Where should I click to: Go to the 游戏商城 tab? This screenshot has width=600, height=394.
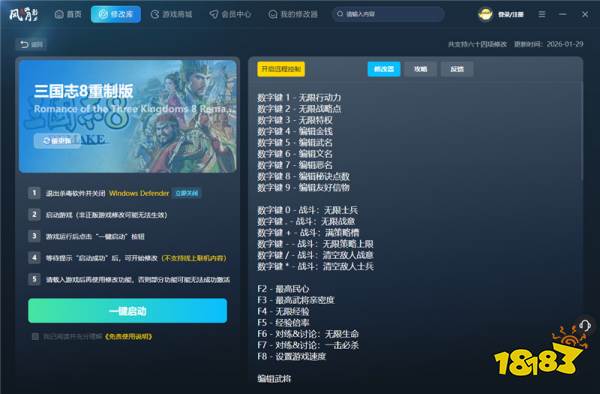(171, 14)
